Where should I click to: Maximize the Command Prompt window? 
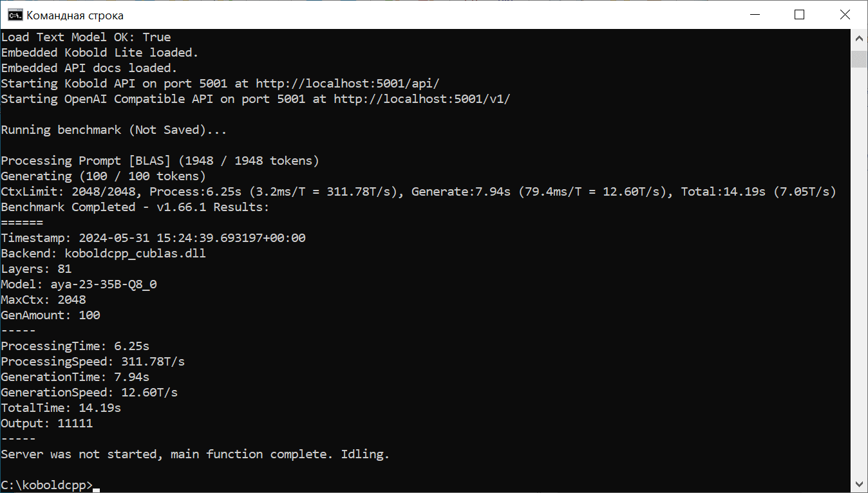click(799, 15)
